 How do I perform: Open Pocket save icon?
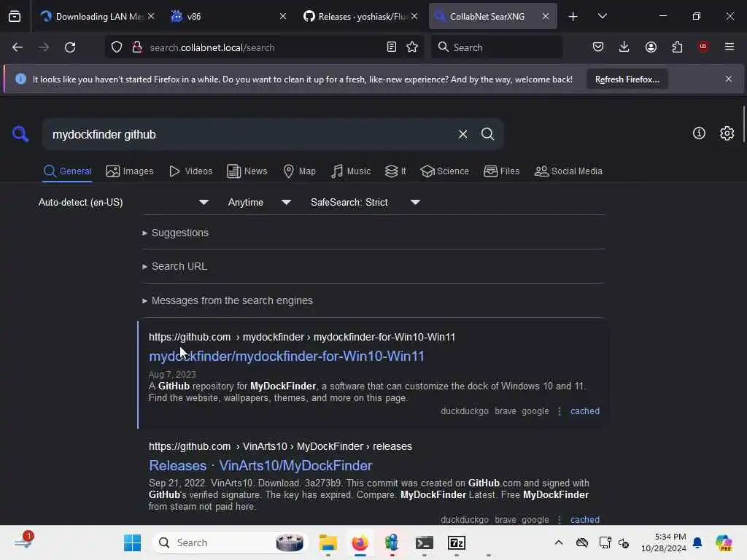pos(598,47)
